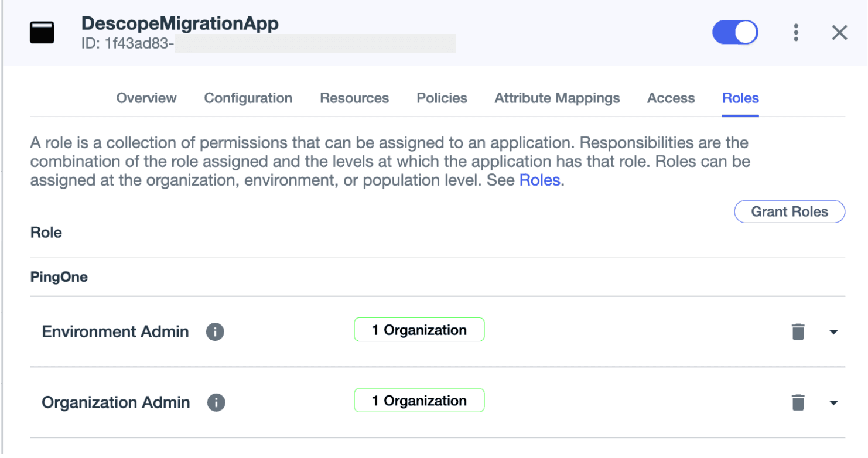The image size is (868, 458).
Task: Open the Roles documentation link
Action: point(539,180)
